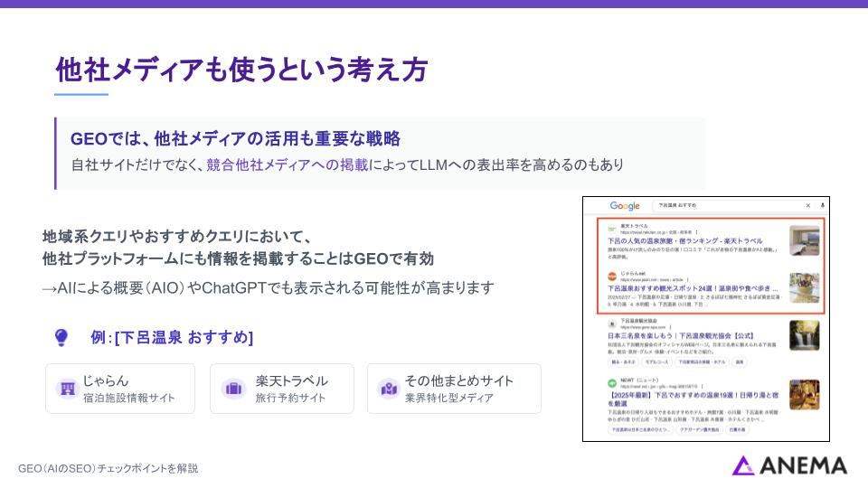Screen dimensions: 868x488
Task: Click the microphone voice search icon
Action: [x=823, y=206]
